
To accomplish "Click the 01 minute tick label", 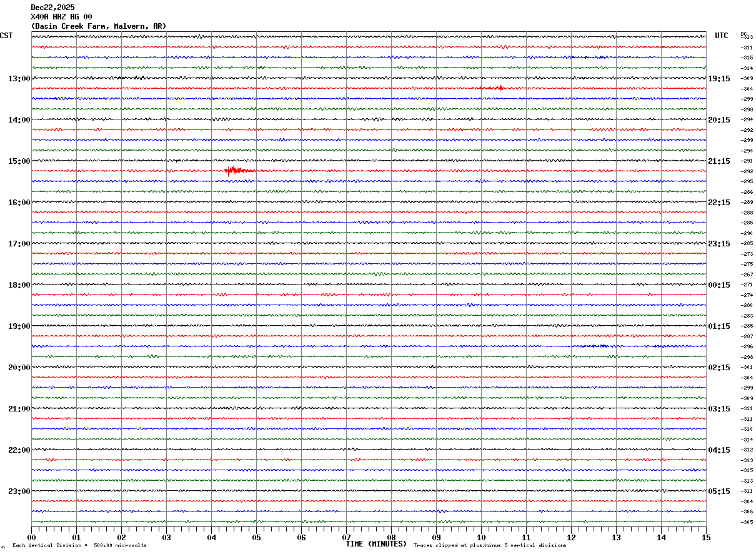I will (x=76, y=537).
